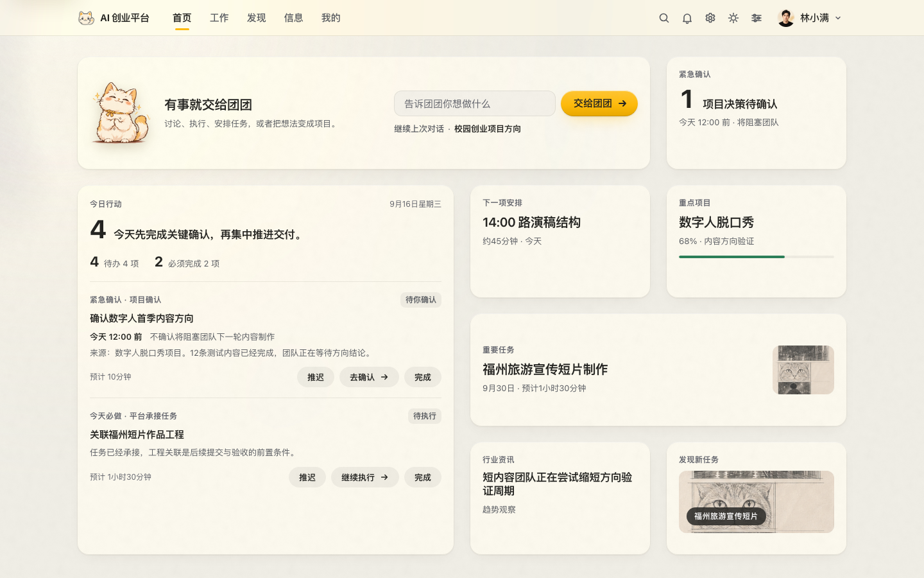Click the 9月16日星期三 date text
The width and height of the screenshot is (924, 578).
point(415,204)
